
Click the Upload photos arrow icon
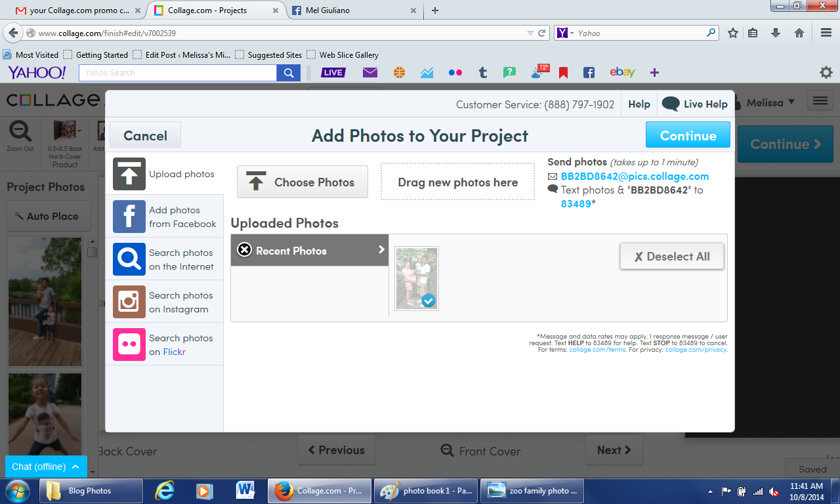[x=129, y=174]
